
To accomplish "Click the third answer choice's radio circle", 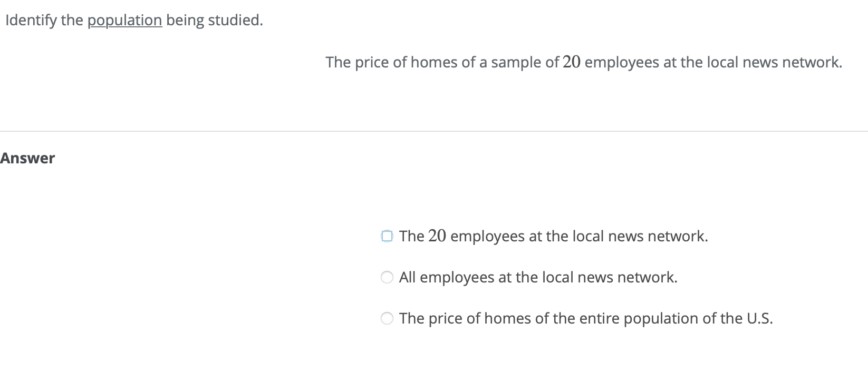I will pos(387,317).
